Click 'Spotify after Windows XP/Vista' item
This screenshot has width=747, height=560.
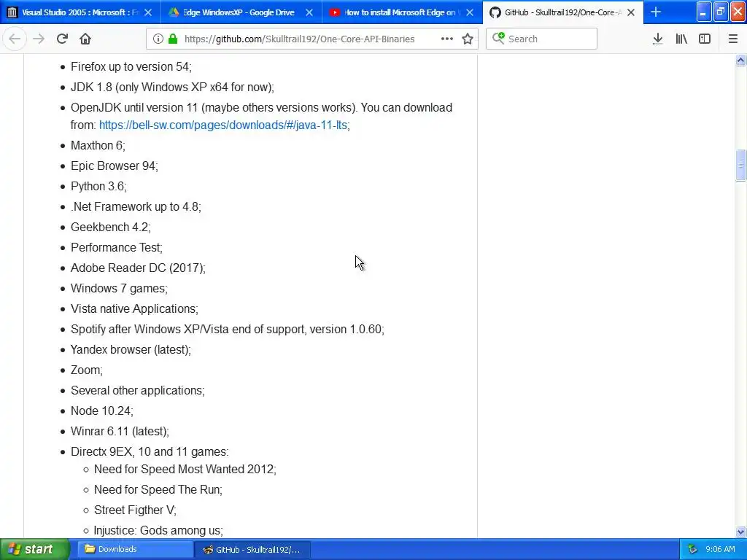228,330
